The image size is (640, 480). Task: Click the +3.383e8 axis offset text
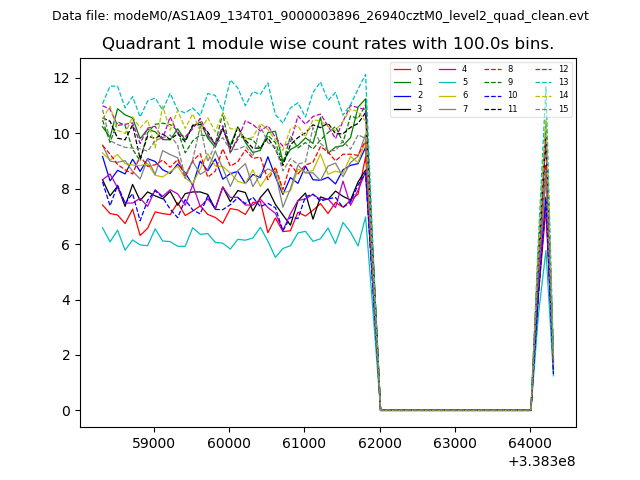(x=540, y=461)
